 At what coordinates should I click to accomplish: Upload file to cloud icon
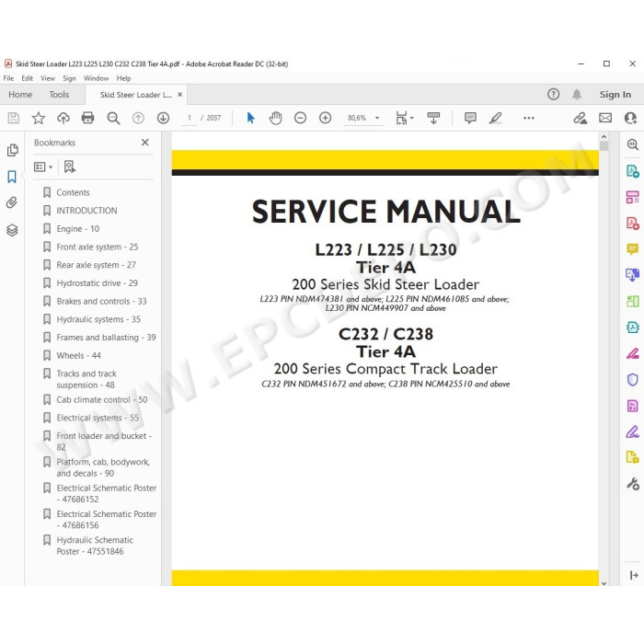[x=63, y=118]
